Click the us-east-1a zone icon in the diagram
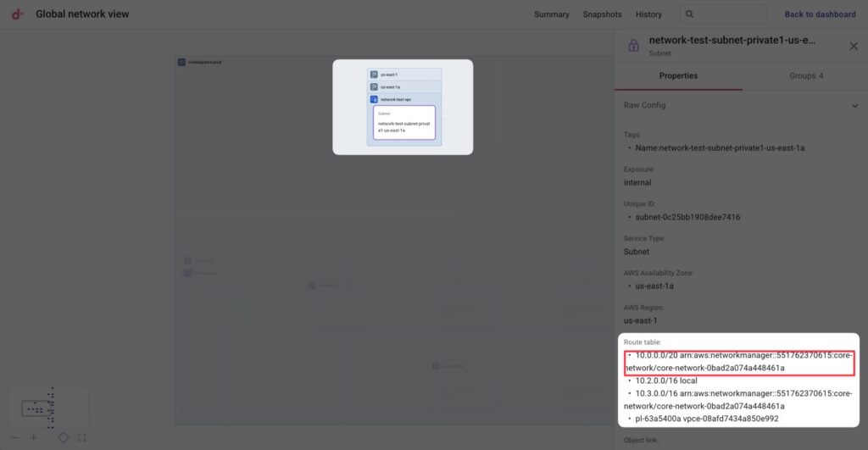 point(374,86)
